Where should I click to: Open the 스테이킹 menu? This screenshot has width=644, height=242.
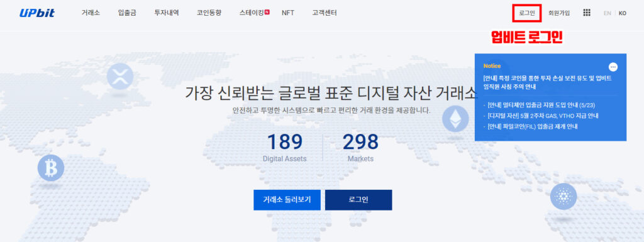point(252,13)
